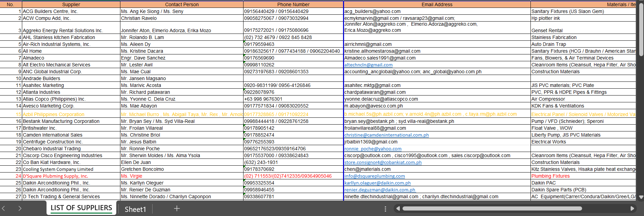This screenshot has width=644, height=216.
Task: Click vertical scrollbar down arrow
Action: coord(641,198)
